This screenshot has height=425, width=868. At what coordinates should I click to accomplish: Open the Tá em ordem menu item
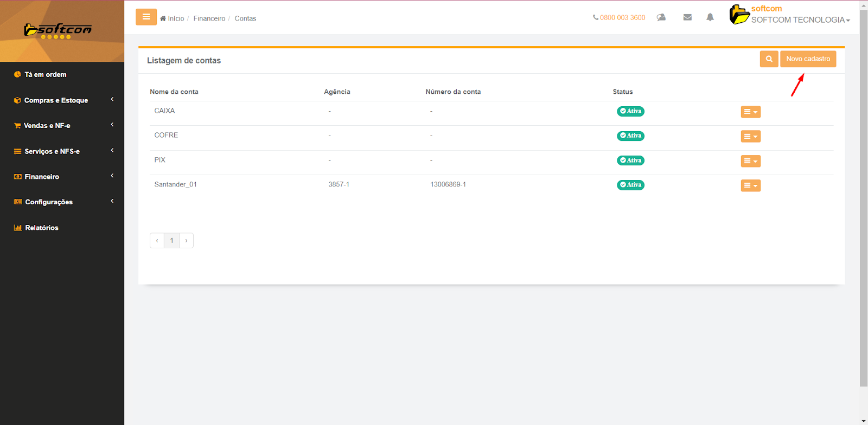(45, 75)
